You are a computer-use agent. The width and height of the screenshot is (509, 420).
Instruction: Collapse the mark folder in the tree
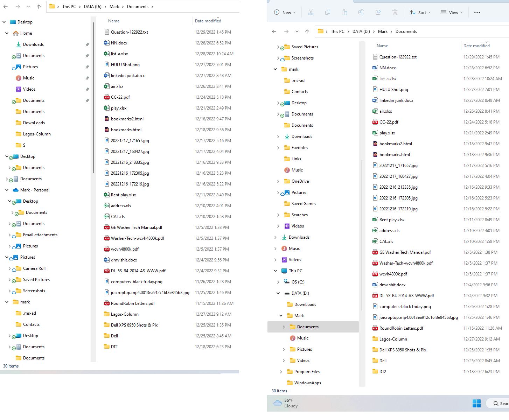pyautogui.click(x=275, y=69)
